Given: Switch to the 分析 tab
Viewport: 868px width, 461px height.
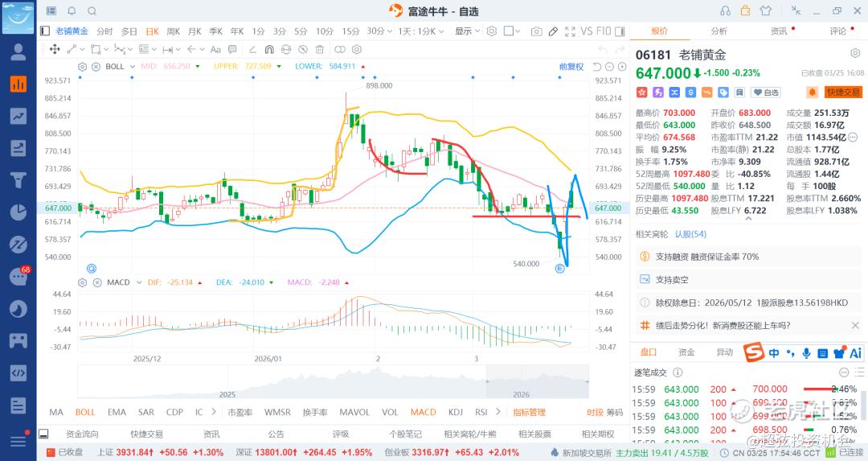Looking at the screenshot, I should click(x=719, y=31).
